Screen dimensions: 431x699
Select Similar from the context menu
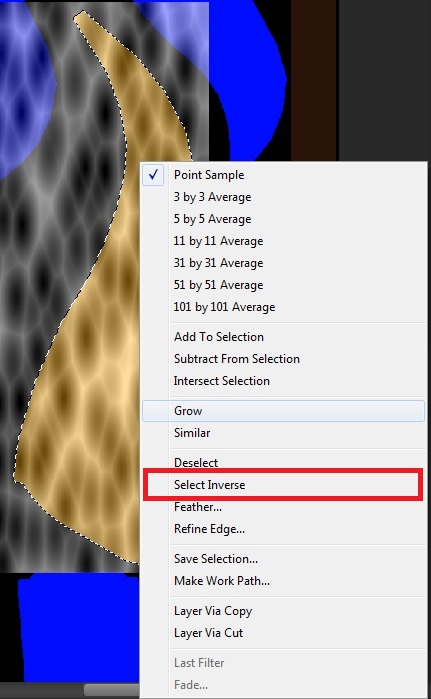coord(283,433)
